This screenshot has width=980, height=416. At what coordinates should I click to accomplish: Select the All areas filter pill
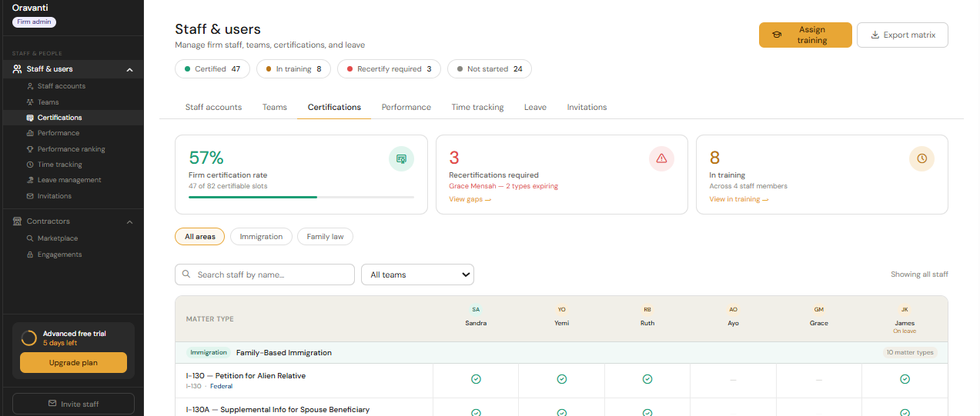(x=200, y=237)
